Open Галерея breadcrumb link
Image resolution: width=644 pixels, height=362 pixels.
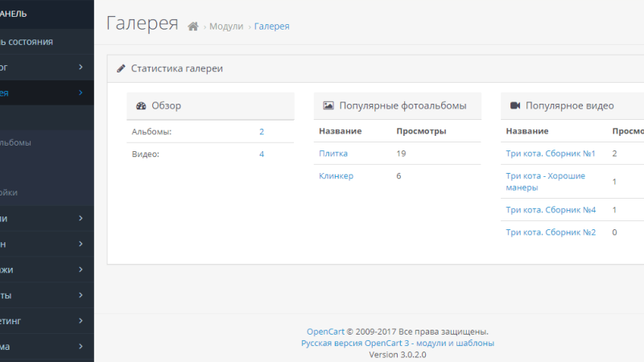coord(271,27)
